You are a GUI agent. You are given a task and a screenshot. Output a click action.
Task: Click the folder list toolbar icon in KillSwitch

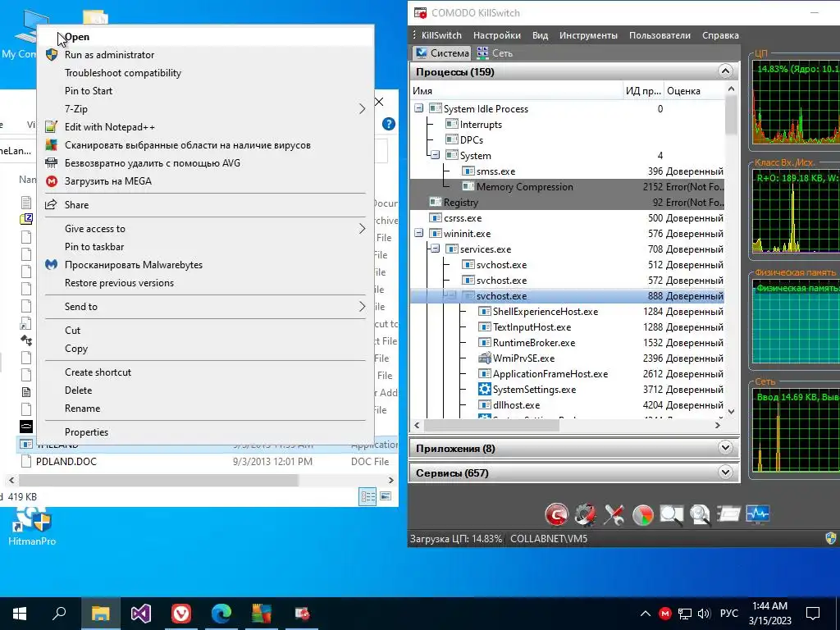[728, 514]
